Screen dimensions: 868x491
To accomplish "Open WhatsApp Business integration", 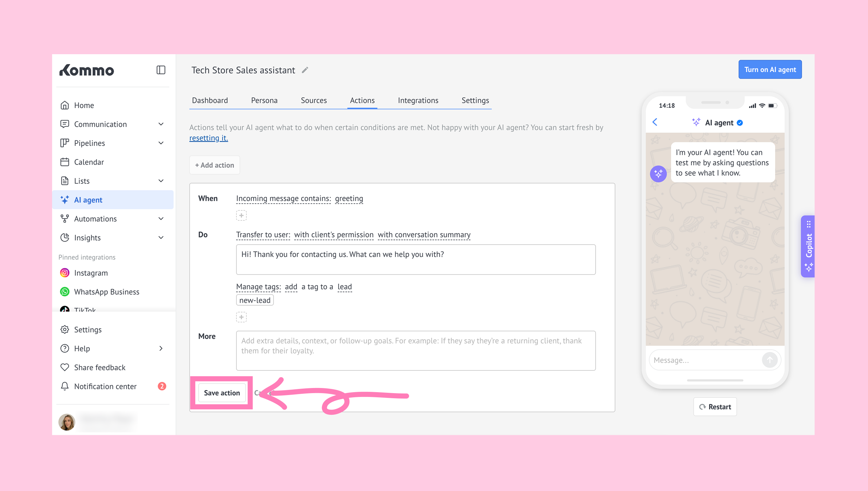I will click(106, 291).
